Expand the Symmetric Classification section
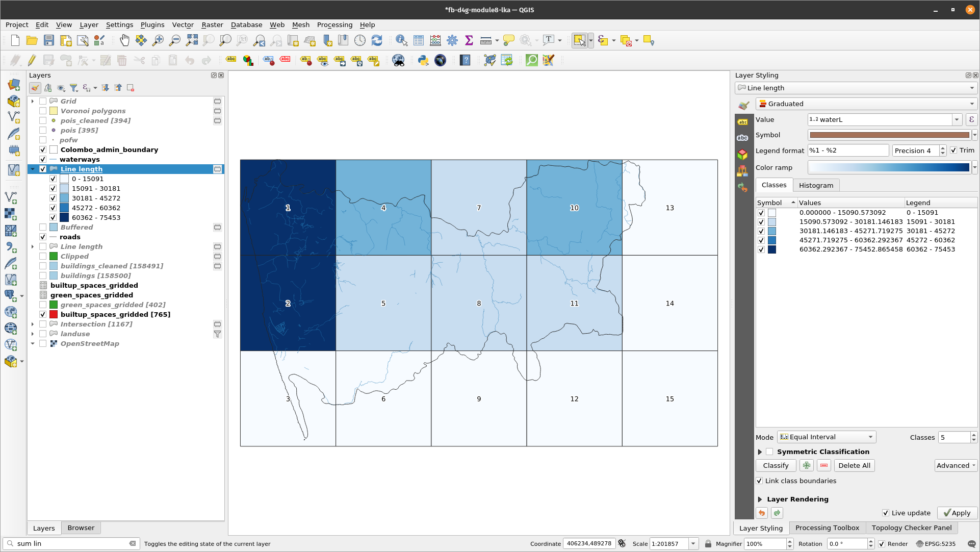The height and width of the screenshot is (552, 980). tap(760, 452)
